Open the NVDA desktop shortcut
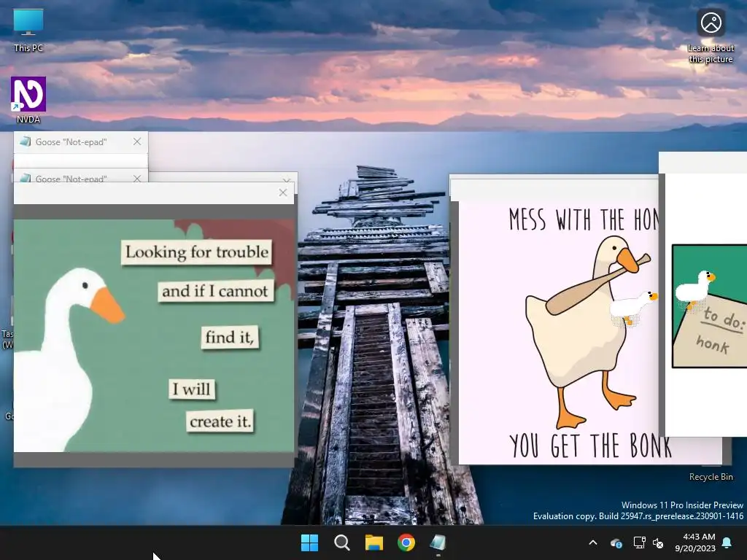 click(28, 101)
